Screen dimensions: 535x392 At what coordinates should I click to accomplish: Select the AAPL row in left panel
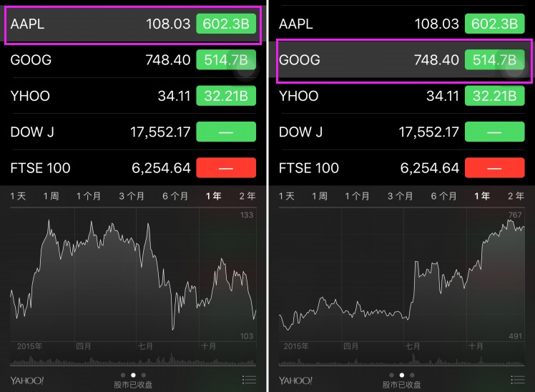coord(133,24)
